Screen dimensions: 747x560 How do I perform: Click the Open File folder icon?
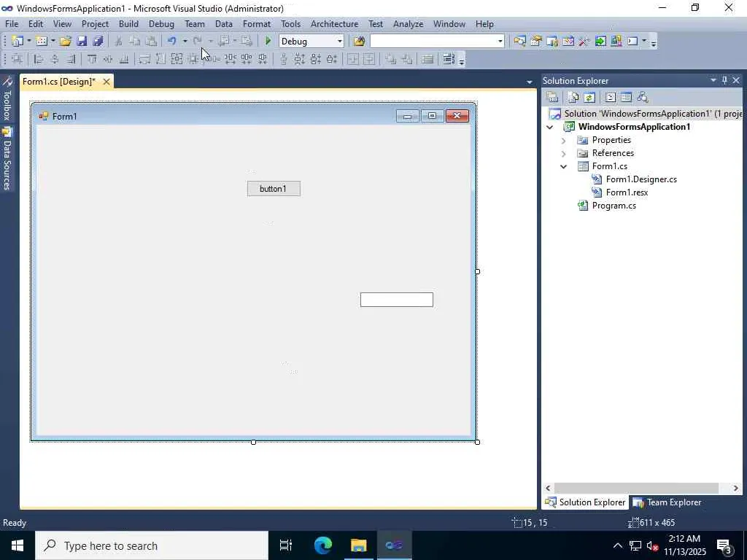[66, 41]
